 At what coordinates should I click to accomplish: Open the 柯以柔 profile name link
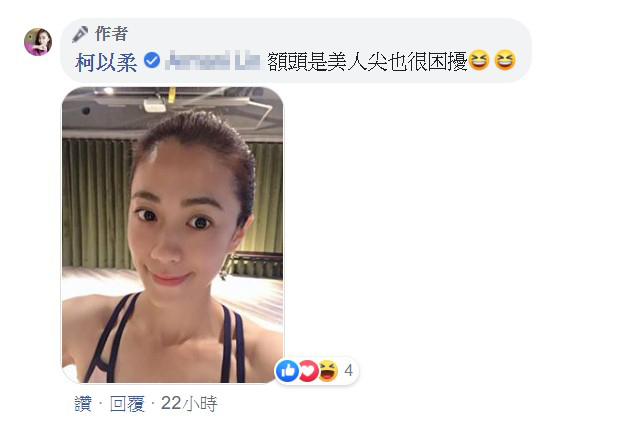pyautogui.click(x=106, y=62)
